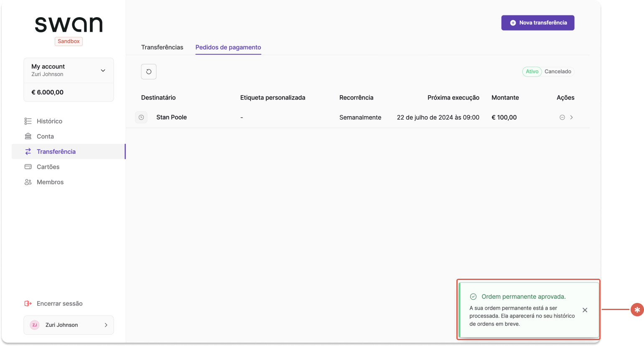The height and width of the screenshot is (346, 644).
Task: Dismiss the Ordem permanente aprovada notification
Action: 585,310
